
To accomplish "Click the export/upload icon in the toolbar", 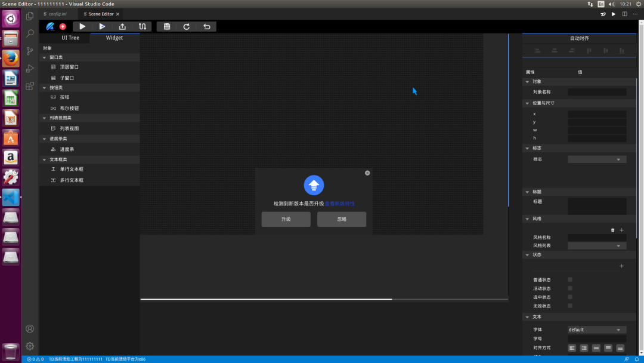I will 122,26.
